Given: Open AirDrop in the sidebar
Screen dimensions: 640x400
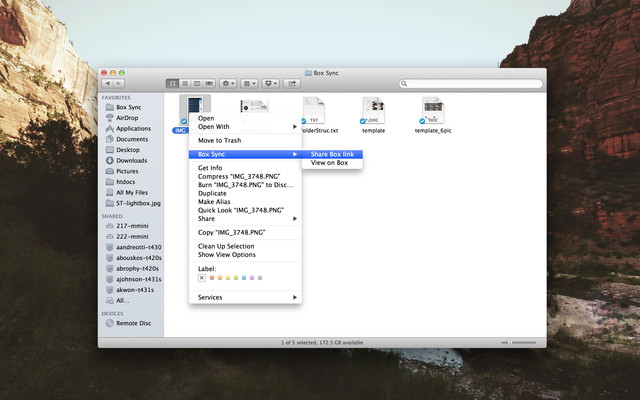Looking at the screenshot, I should click(x=127, y=117).
